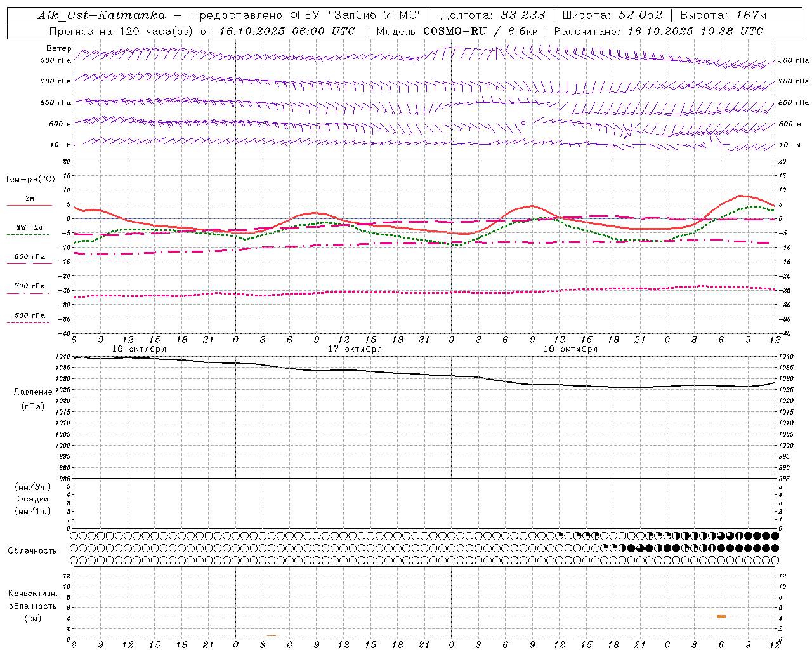Click the orange convective cloudiness marker
This screenshot has width=812, height=650.
pyautogui.click(x=721, y=616)
